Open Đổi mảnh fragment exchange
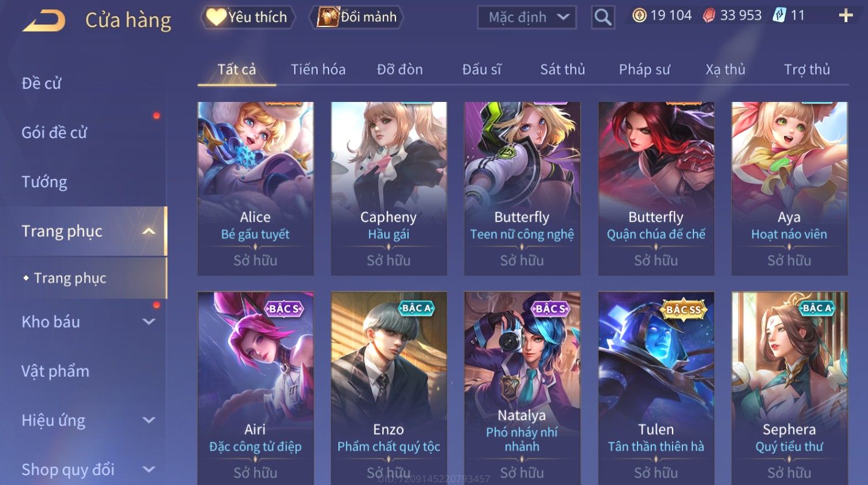868x485 pixels. (357, 17)
